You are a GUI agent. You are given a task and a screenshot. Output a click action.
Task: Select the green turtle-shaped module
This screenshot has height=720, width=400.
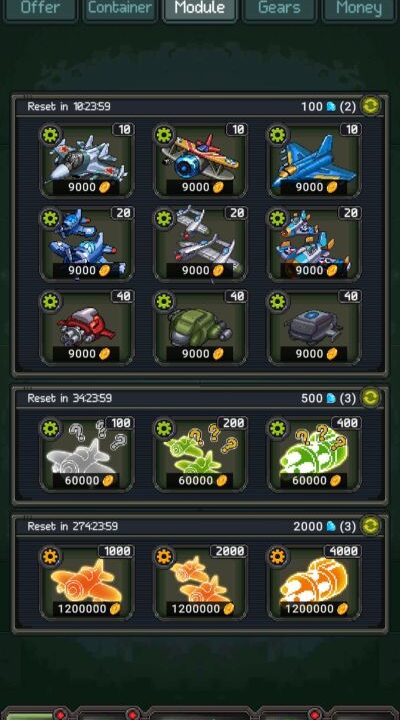(200, 327)
